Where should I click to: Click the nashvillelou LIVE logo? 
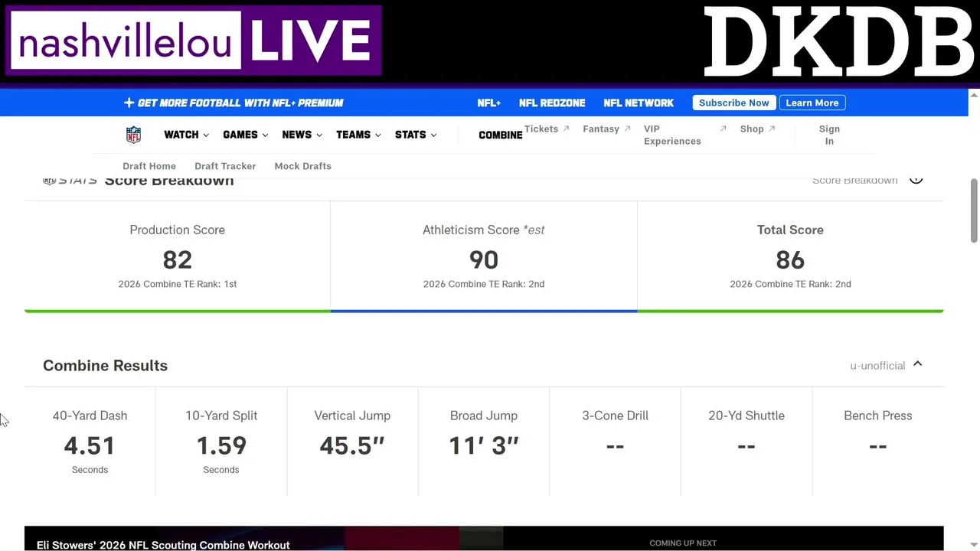194,41
